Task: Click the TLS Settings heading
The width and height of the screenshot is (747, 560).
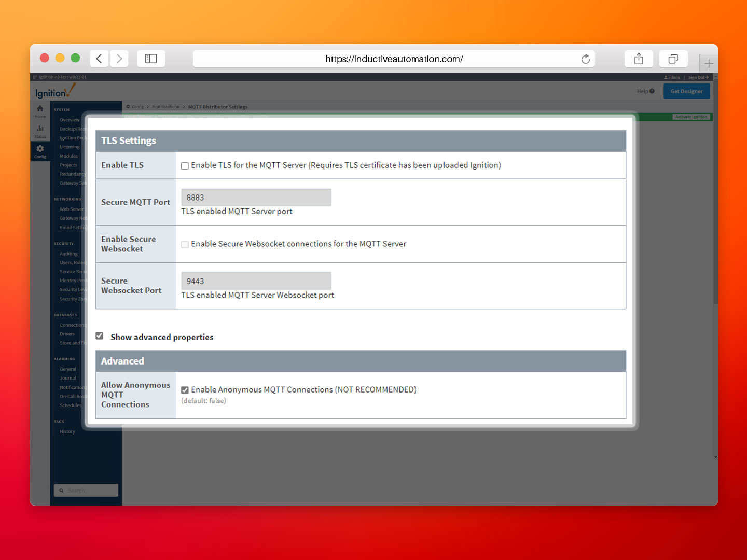Action: tap(129, 141)
